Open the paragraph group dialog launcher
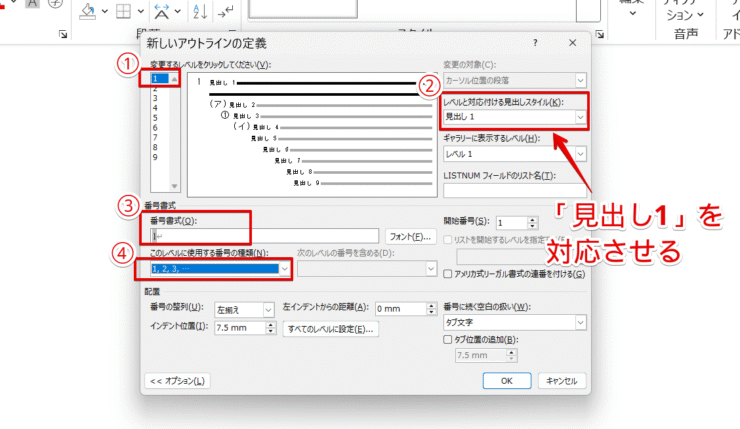This screenshot has height=429, width=740. pyautogui.click(x=63, y=34)
